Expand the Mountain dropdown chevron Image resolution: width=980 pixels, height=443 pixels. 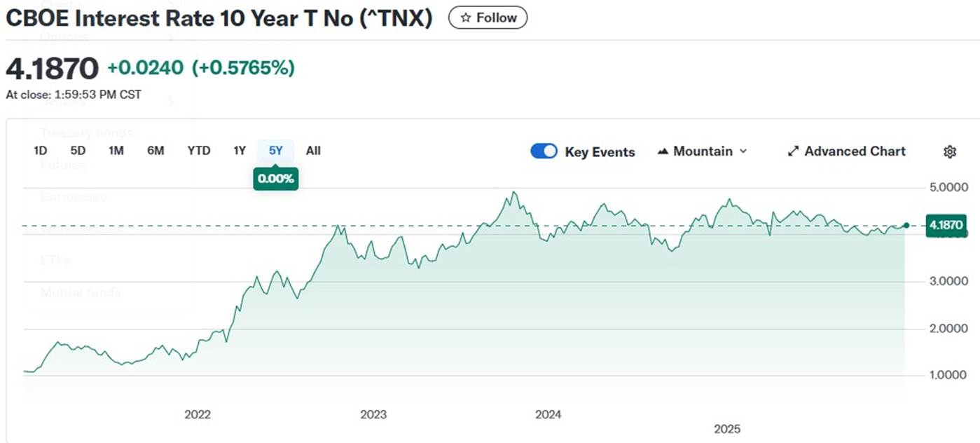743,151
